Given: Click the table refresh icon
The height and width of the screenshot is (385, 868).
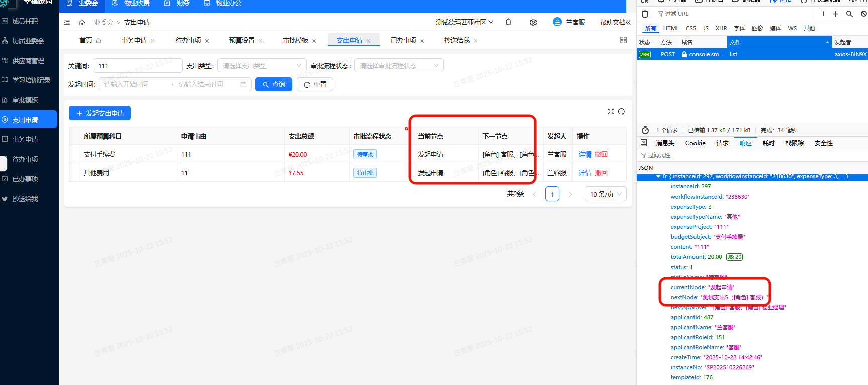Looking at the screenshot, I should pos(622,111).
